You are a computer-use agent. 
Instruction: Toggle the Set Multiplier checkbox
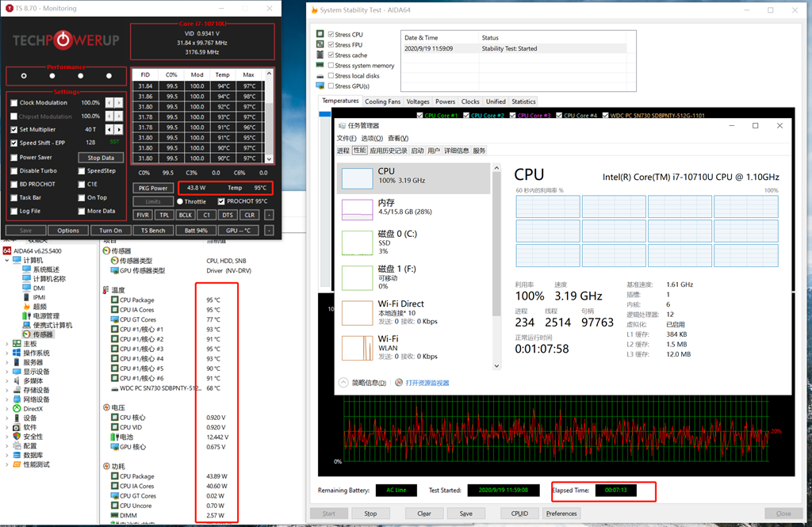pos(14,129)
